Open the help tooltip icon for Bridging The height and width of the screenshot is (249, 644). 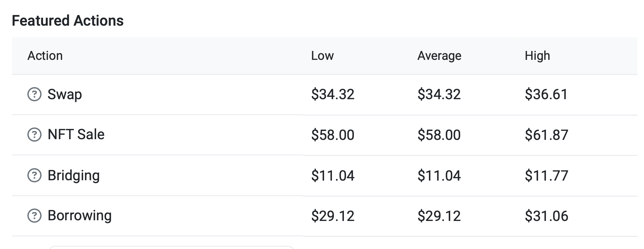[34, 175]
